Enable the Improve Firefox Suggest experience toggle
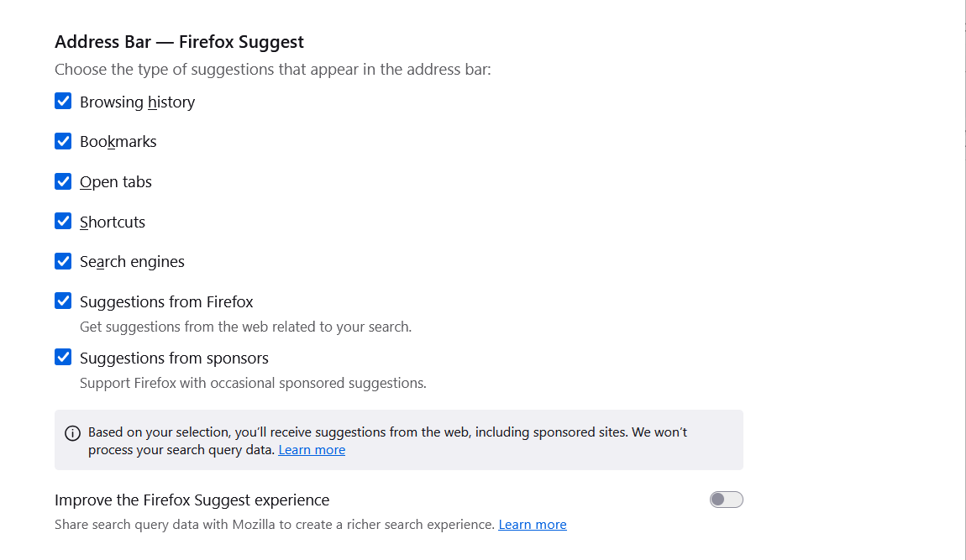The image size is (966, 560). click(726, 499)
